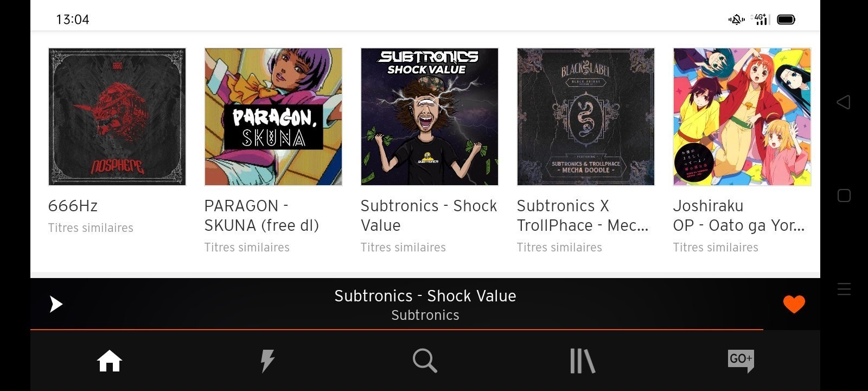Screen dimensions: 868x391
Task: Open the GO+ upgrade tab
Action: tap(741, 361)
